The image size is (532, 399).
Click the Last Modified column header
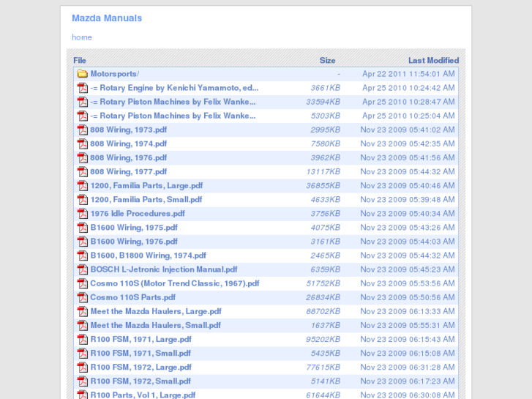tap(434, 61)
